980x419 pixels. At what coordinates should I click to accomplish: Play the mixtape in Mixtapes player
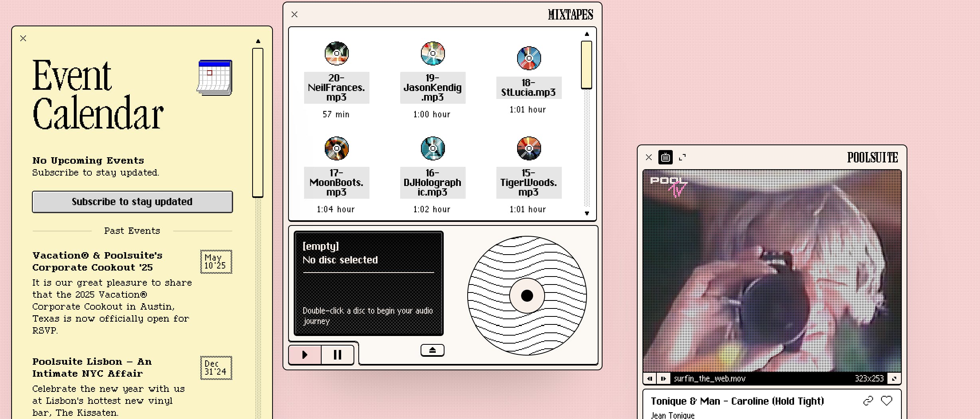pyautogui.click(x=305, y=355)
